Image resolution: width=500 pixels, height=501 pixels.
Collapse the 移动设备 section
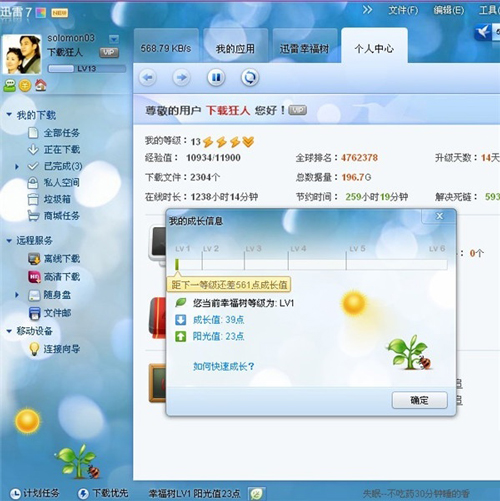9,331
